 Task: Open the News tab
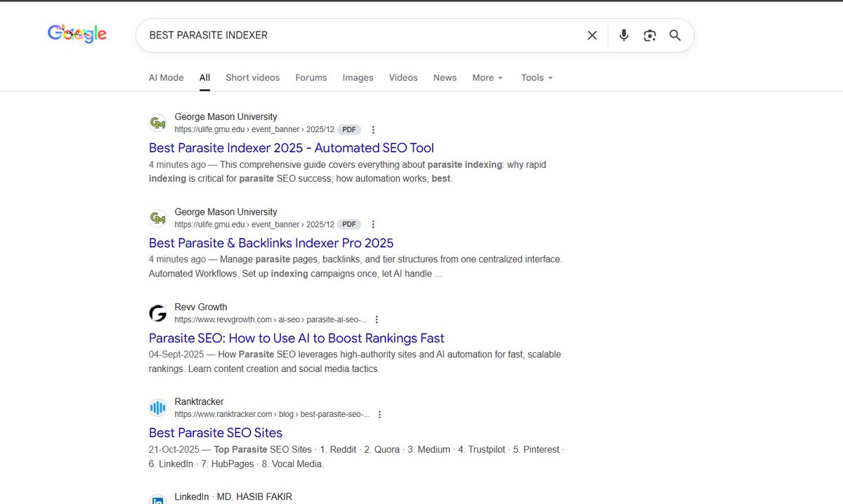[x=445, y=78]
